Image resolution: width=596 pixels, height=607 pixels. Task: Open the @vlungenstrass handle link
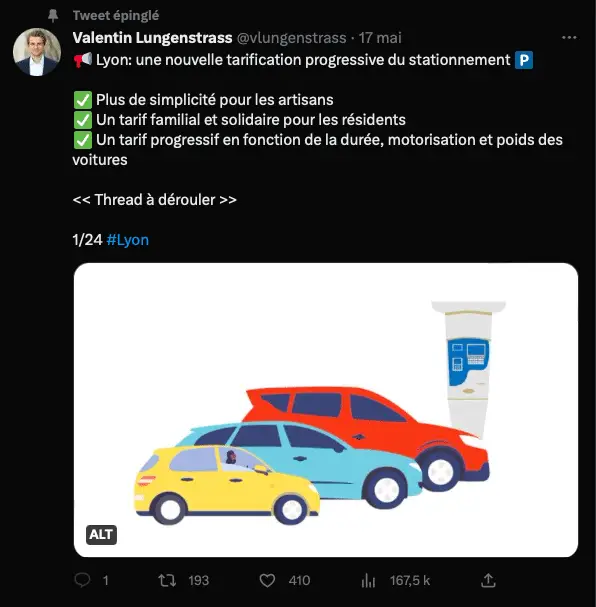pyautogui.click(x=291, y=38)
